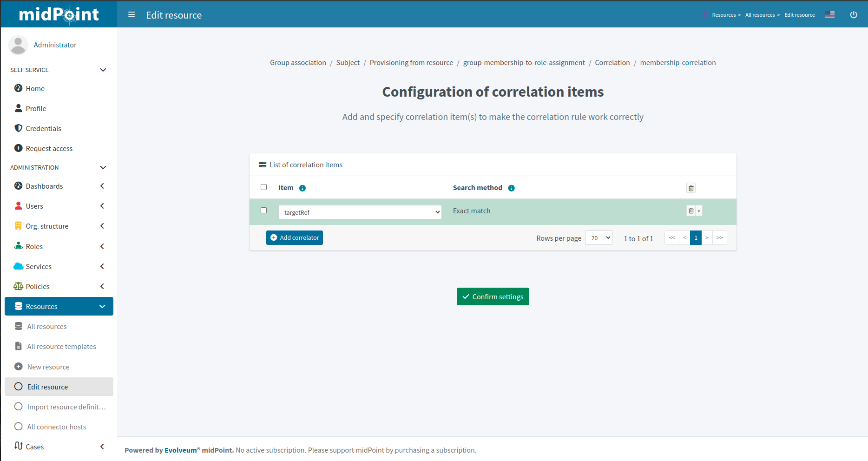Confirm settings with the green button
This screenshot has height=461, width=868.
pos(493,296)
